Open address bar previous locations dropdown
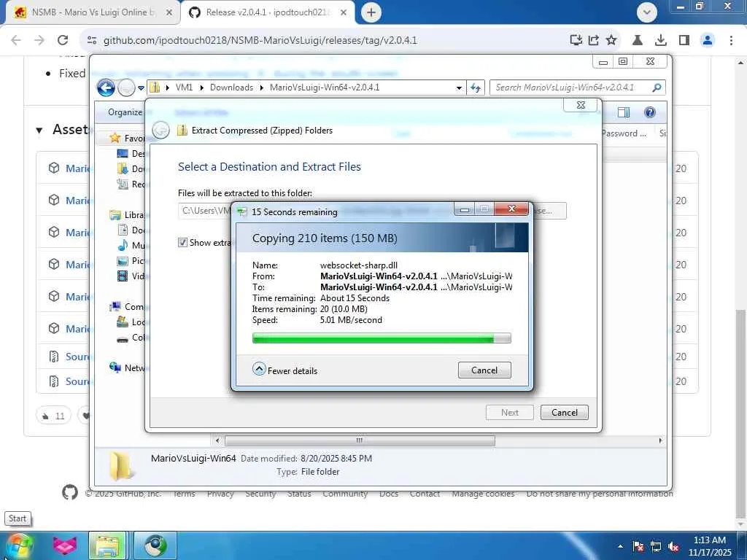This screenshot has height=560, width=747. (459, 87)
